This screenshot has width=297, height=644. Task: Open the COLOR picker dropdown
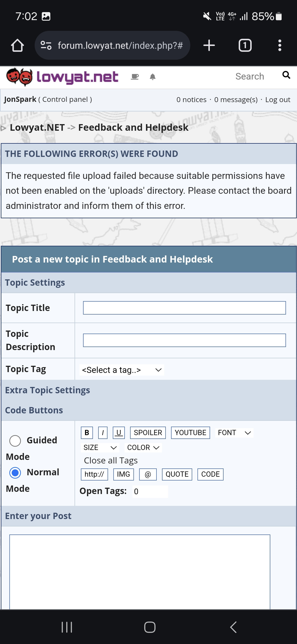click(x=143, y=447)
